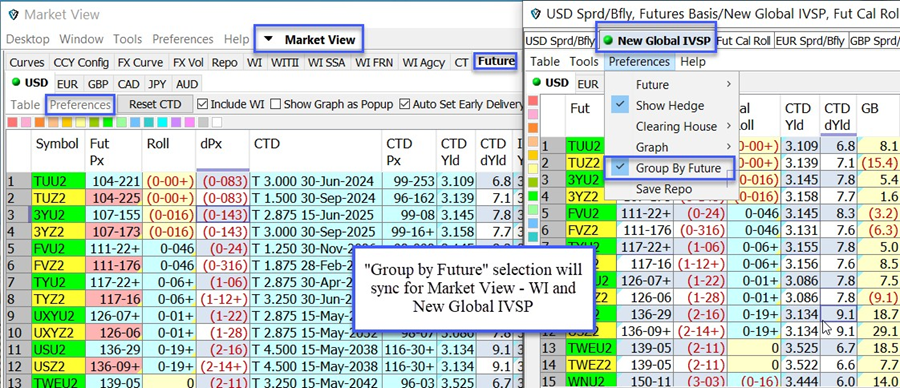900x388 pixels.
Task: Open Window menu in Market View
Action: pyautogui.click(x=82, y=39)
